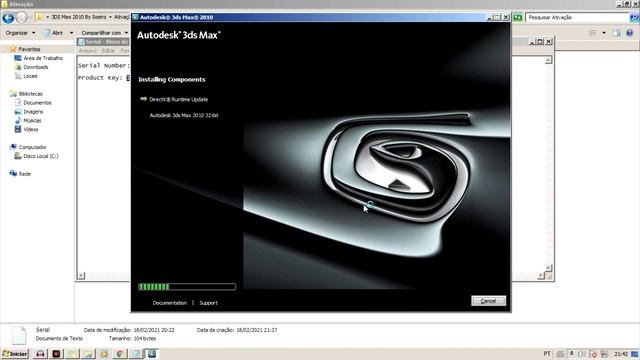Click the Abrir button in Explorer toolbar
Viewport: 640px width, 360px height.
pyautogui.click(x=54, y=33)
